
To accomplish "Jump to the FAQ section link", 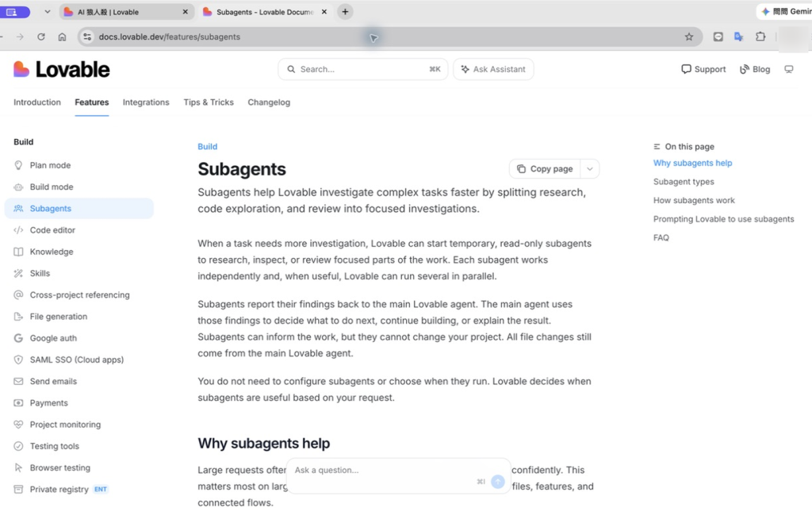I will click(x=661, y=238).
